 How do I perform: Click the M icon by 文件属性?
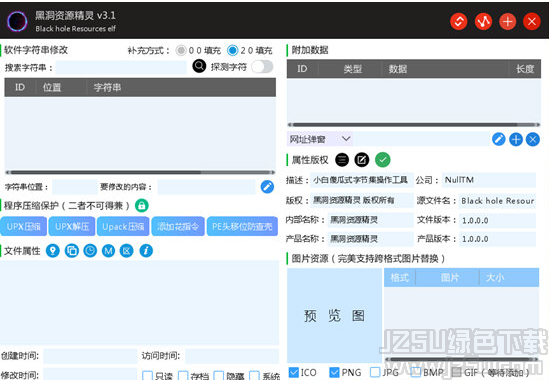[x=109, y=251]
